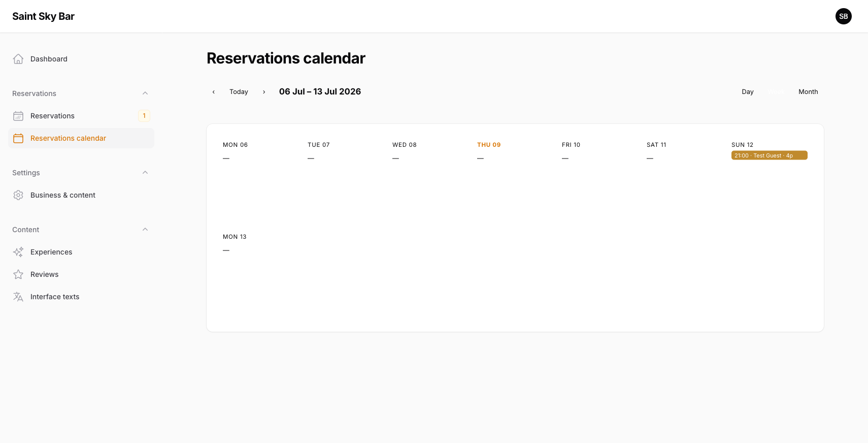Collapse the Content sidebar section
The height and width of the screenshot is (443, 868).
(145, 230)
